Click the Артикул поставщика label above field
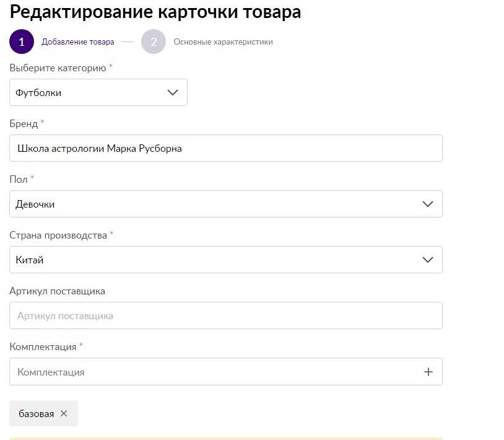 pos(57,291)
